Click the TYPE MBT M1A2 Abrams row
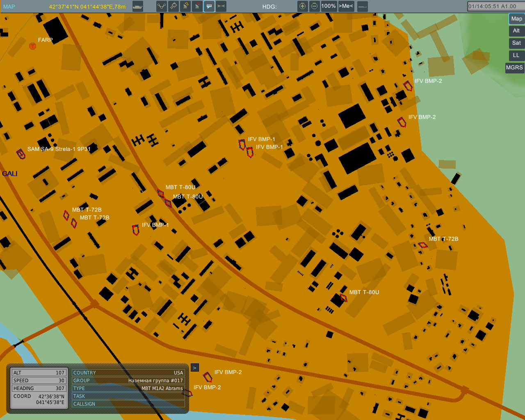This screenshot has width=525, height=420. point(128,388)
